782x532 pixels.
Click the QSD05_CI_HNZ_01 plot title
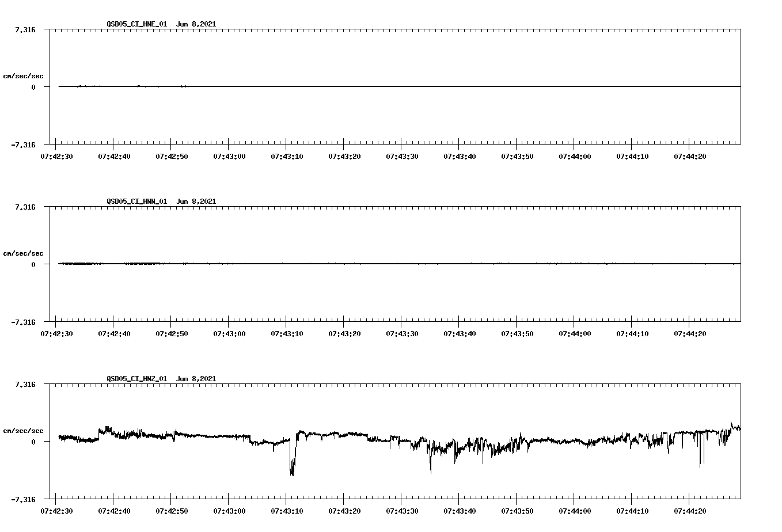pyautogui.click(x=161, y=378)
